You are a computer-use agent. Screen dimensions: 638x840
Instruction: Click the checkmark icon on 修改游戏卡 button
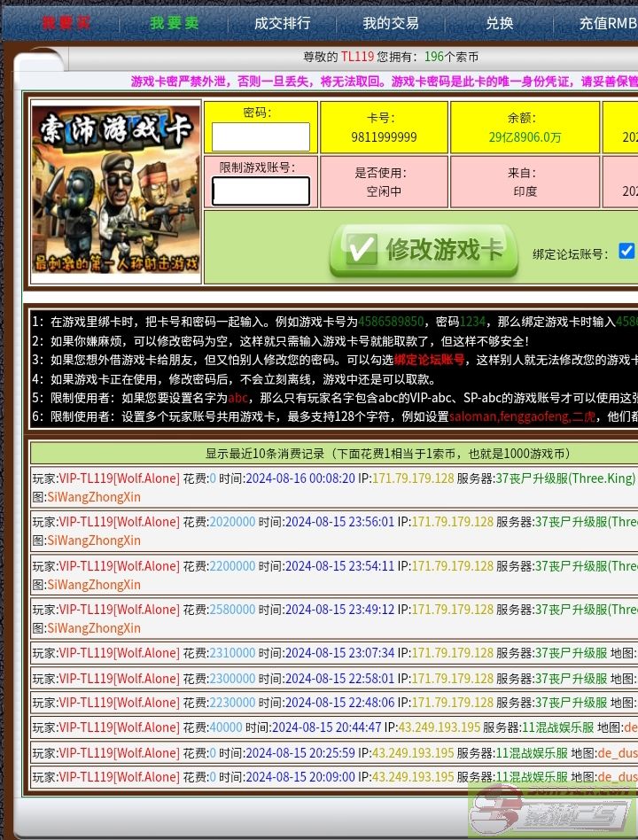point(362,250)
